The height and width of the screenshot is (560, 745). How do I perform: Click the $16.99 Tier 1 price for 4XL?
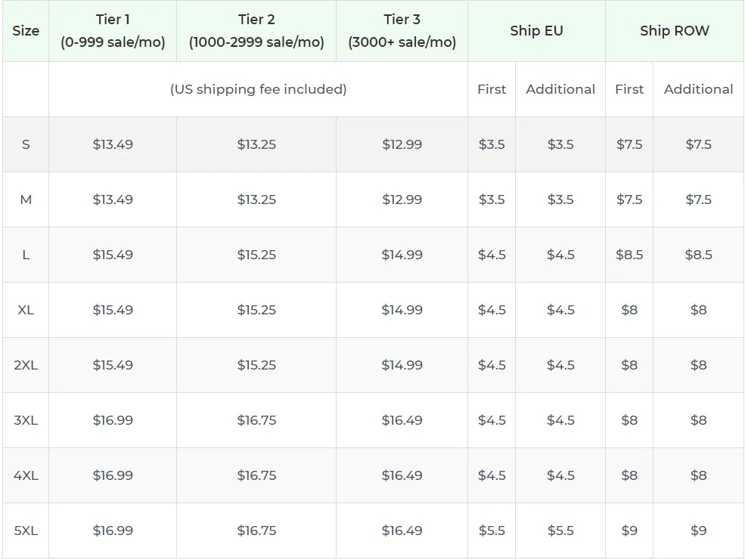(x=112, y=475)
